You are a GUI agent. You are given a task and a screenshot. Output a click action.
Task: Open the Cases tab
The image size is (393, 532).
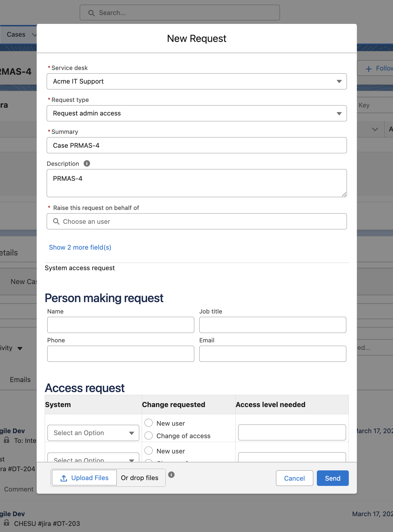click(x=16, y=34)
